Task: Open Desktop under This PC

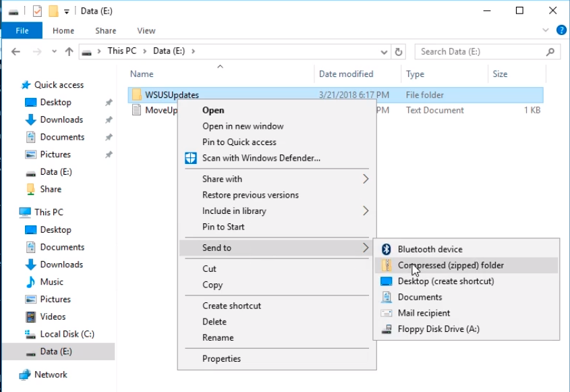Action: [x=55, y=230]
